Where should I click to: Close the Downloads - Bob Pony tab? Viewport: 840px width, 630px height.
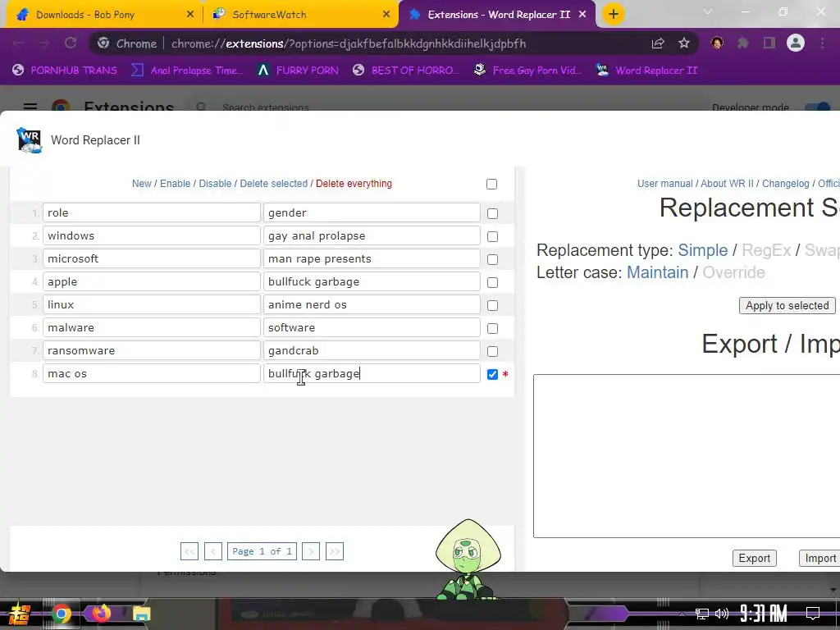[190, 15]
